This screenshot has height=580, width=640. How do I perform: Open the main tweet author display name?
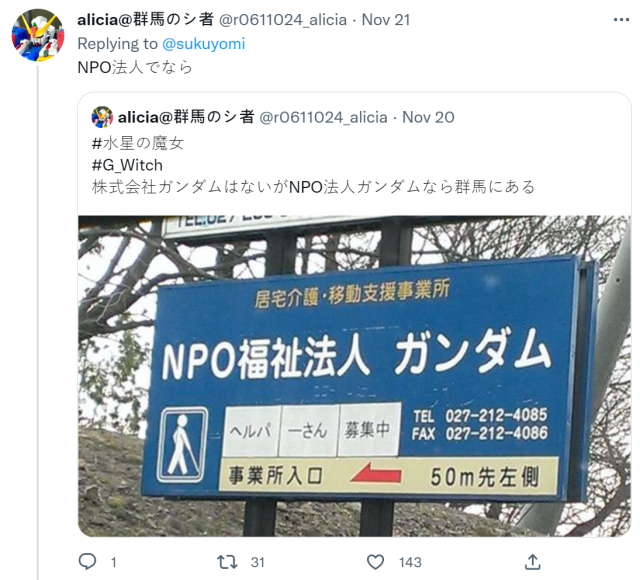[146, 20]
